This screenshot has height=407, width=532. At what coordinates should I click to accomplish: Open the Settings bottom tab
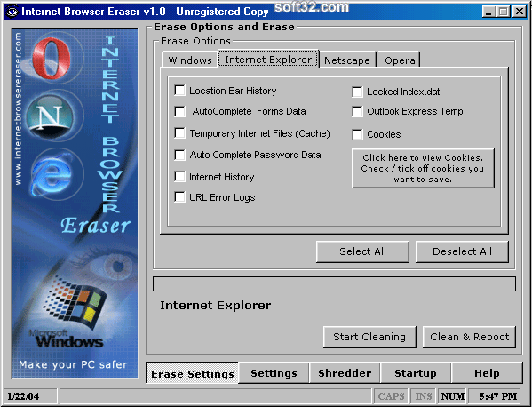[x=274, y=373]
